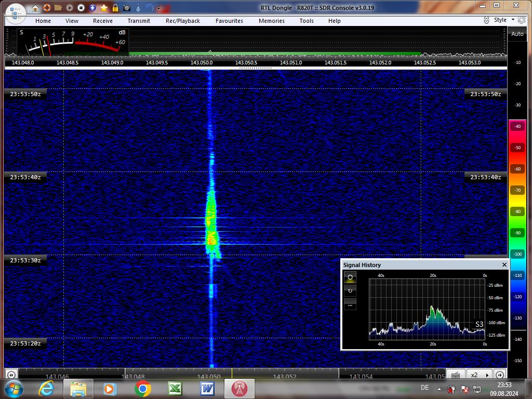Expand the quick access toolbar customize arrow
This screenshot has width=532, height=399.
(158, 8)
